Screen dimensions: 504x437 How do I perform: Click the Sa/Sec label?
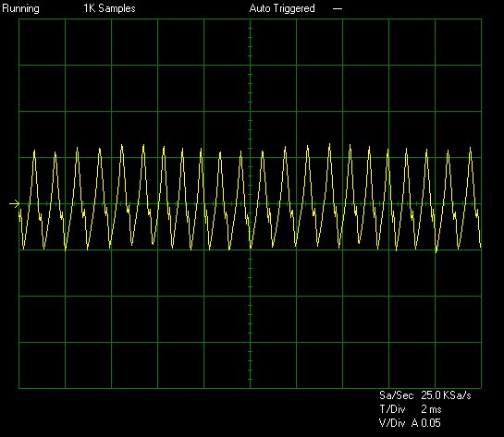tap(396, 395)
